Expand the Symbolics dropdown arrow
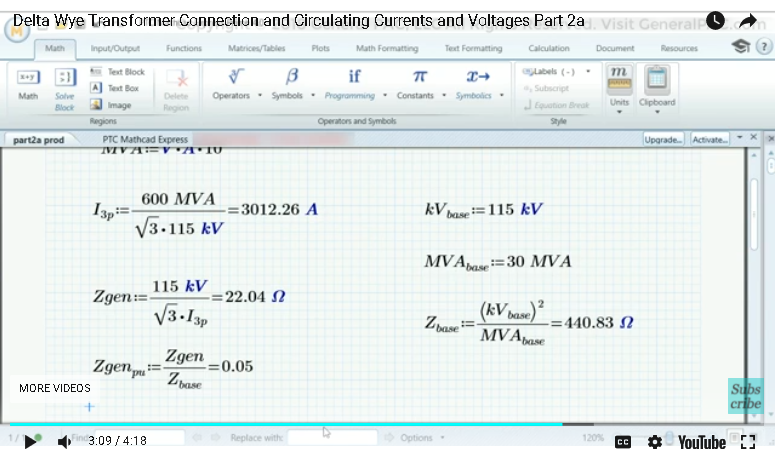 tap(502, 95)
